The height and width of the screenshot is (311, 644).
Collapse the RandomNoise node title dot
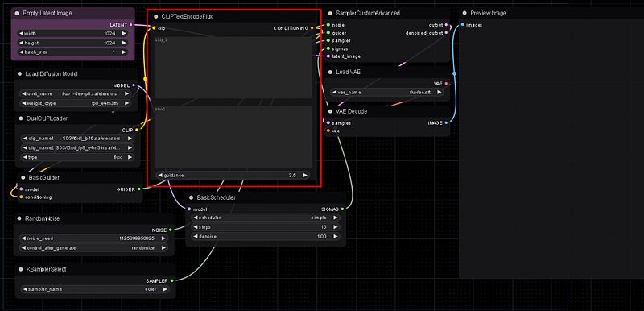[x=19, y=218]
